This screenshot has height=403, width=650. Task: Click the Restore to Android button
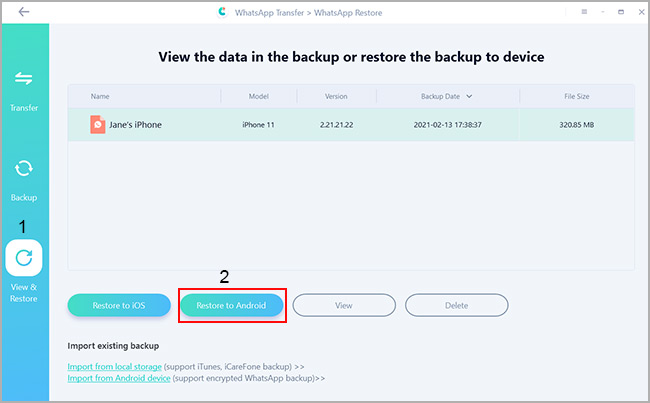(232, 304)
